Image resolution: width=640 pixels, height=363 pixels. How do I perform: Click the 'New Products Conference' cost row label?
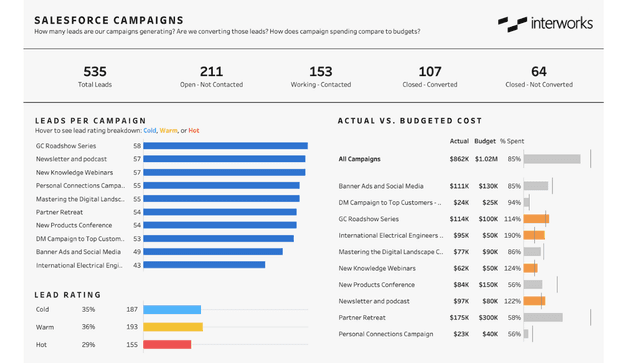(376, 285)
